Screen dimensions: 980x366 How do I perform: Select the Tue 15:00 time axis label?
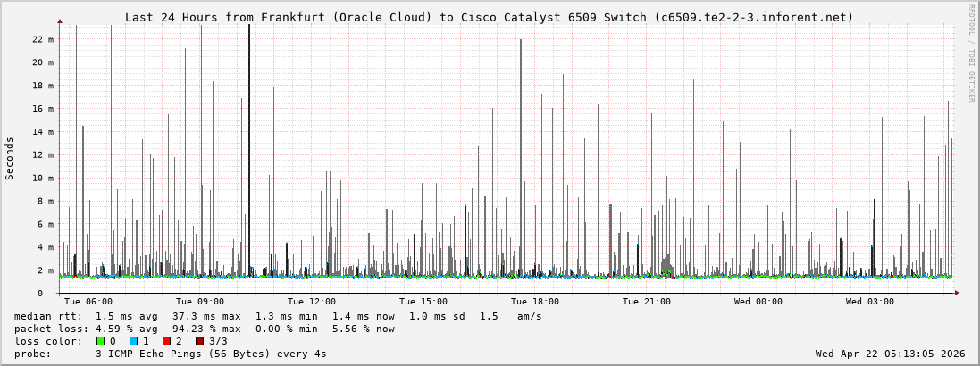pos(423,302)
